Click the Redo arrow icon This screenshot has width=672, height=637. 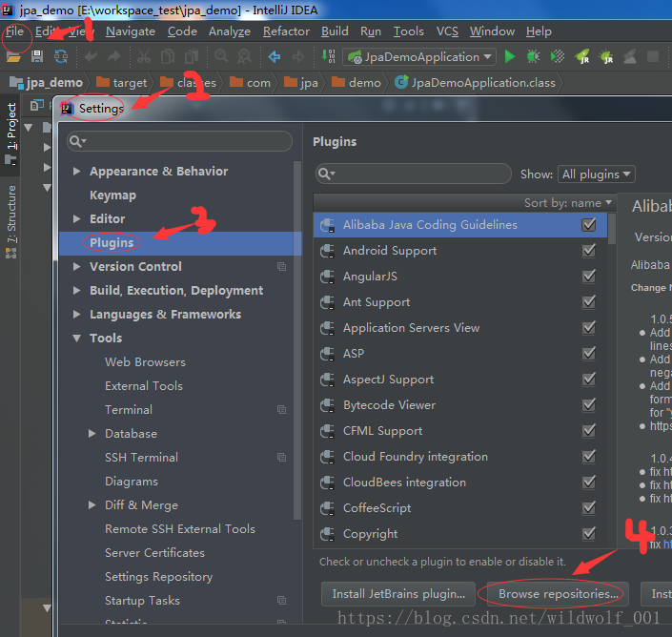(x=114, y=56)
